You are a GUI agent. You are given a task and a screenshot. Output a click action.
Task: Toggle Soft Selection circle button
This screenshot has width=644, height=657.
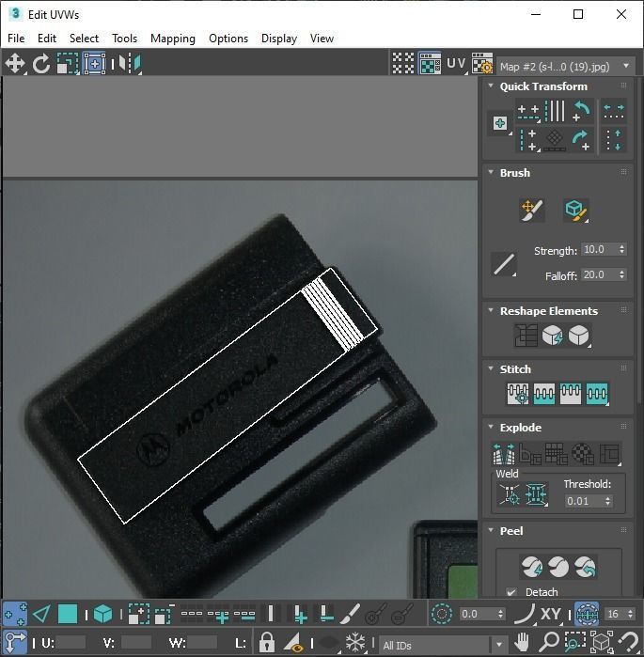coord(442,615)
